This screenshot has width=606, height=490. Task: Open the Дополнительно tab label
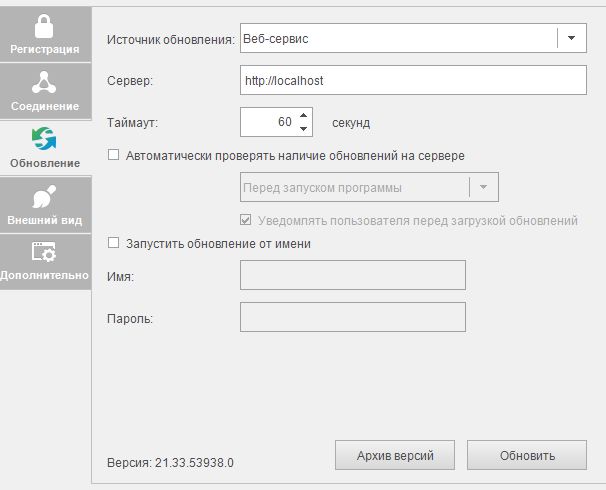pyautogui.click(x=45, y=275)
